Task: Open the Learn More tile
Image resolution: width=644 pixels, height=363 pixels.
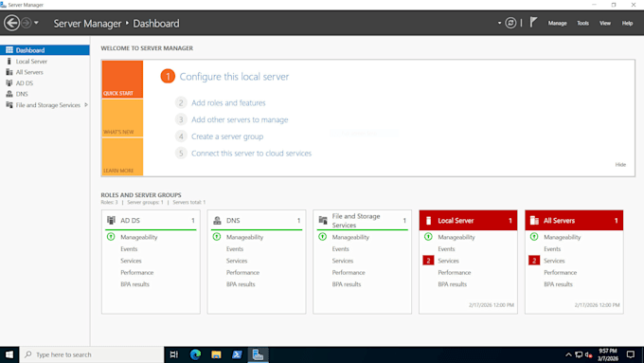Action: [122, 156]
